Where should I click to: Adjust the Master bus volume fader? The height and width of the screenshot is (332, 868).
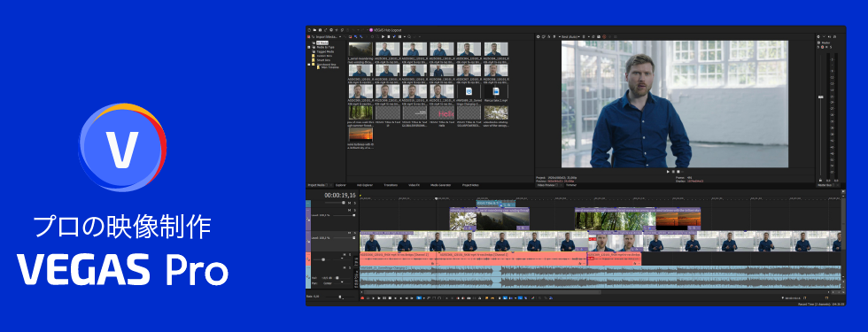tap(820, 97)
